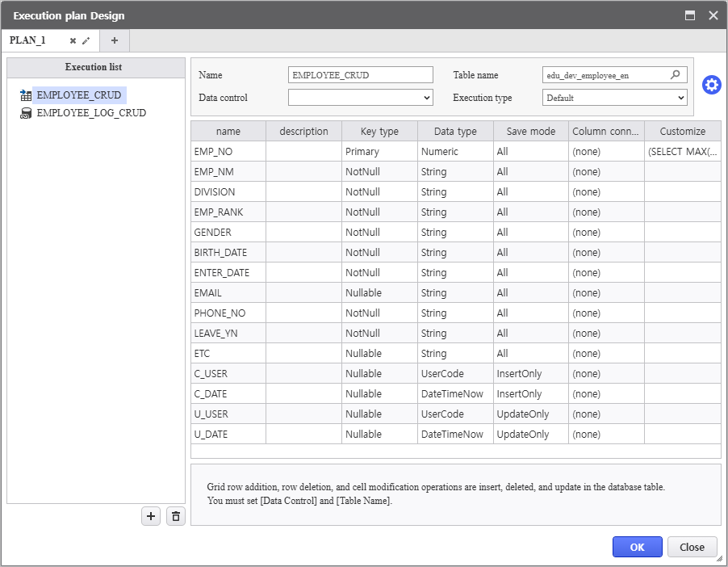The height and width of the screenshot is (567, 728).
Task: Open the Data control dropdown
Action: point(360,98)
